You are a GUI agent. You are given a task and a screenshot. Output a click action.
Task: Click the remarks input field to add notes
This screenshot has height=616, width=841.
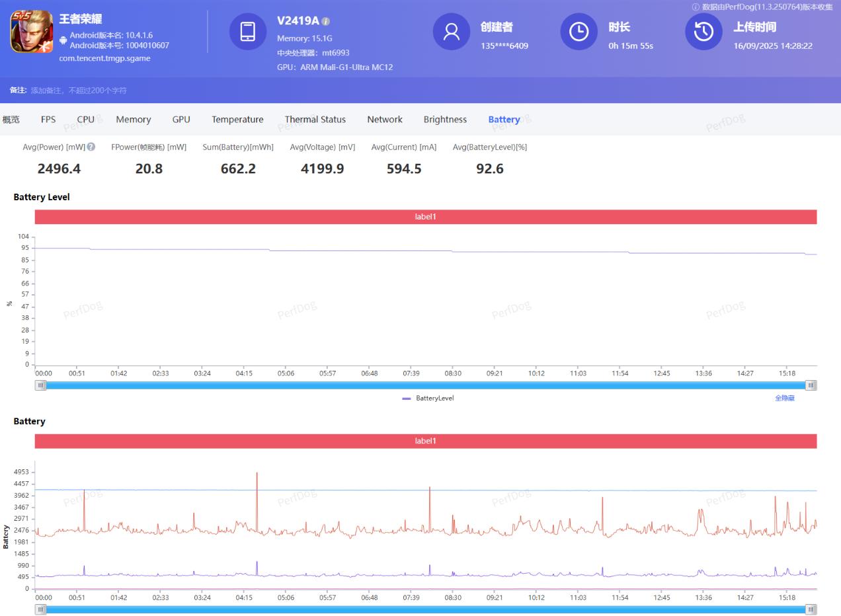pos(79,91)
